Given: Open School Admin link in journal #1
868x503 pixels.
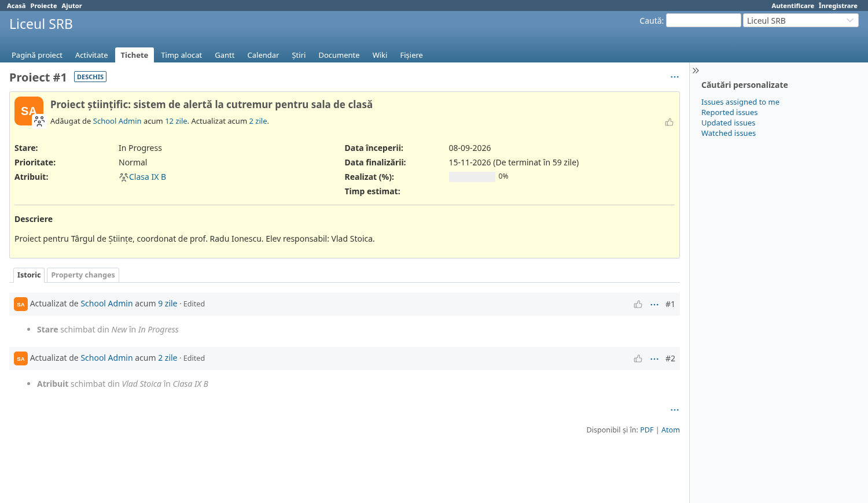Looking at the screenshot, I should tap(106, 304).
